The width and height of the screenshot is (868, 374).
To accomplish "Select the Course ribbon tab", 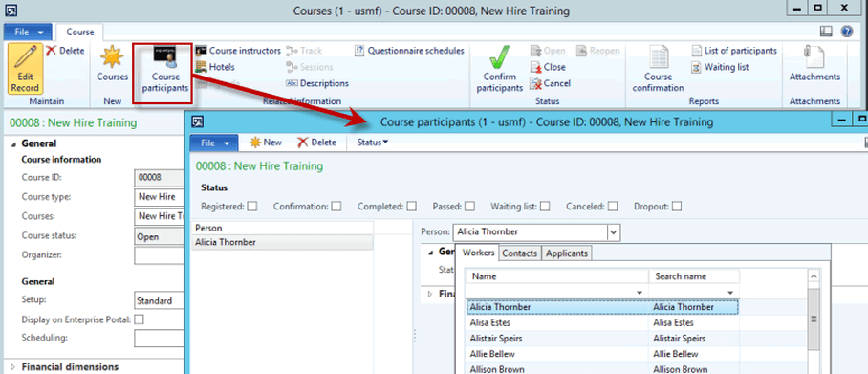I will click(x=80, y=33).
